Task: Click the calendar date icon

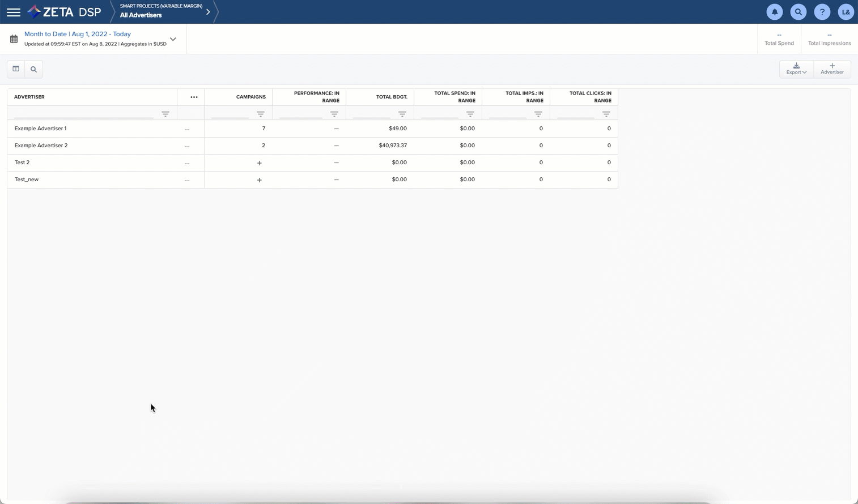Action: point(14,39)
